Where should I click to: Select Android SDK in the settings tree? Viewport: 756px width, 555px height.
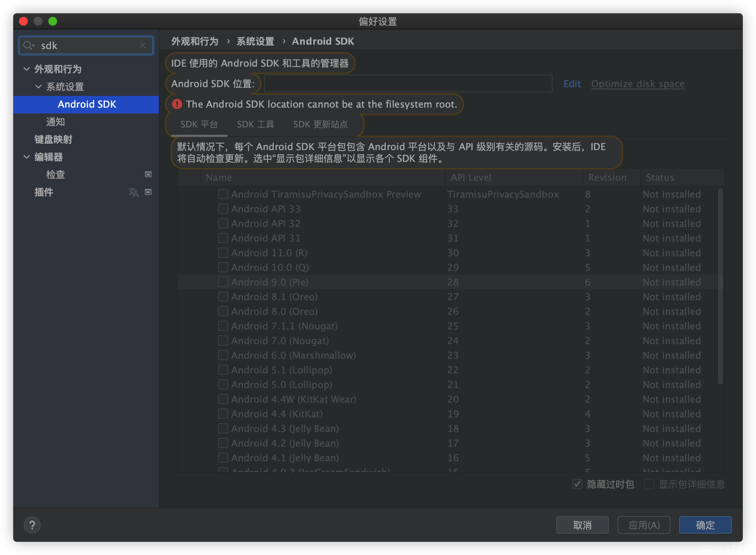coord(86,104)
